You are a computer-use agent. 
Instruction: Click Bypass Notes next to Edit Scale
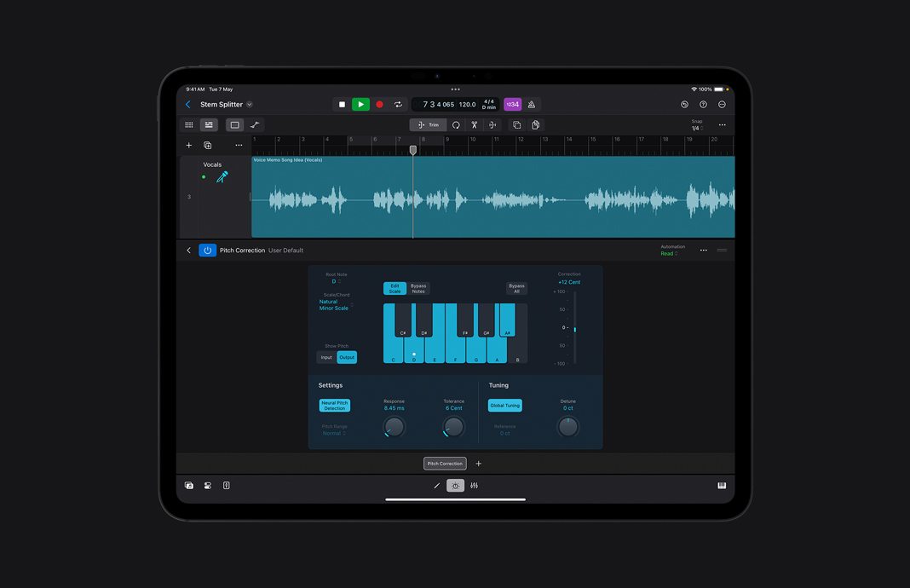pyautogui.click(x=418, y=288)
